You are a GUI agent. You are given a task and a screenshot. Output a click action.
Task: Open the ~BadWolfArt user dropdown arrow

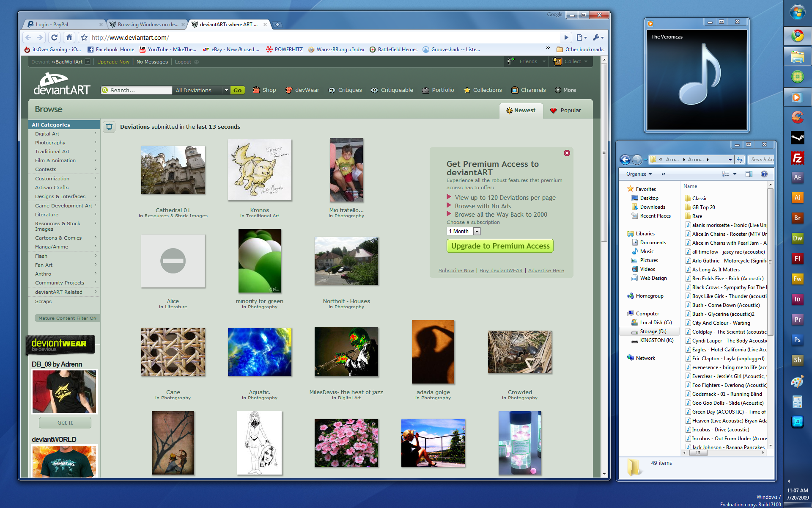88,62
